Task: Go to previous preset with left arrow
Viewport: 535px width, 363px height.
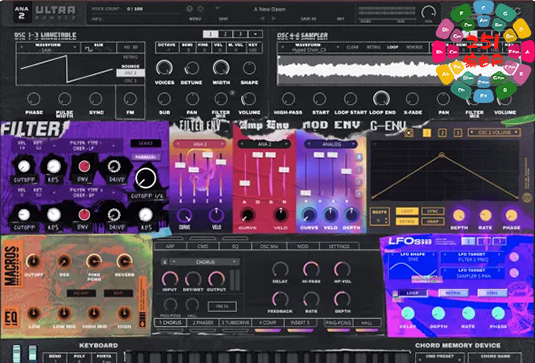Action: click(x=263, y=18)
